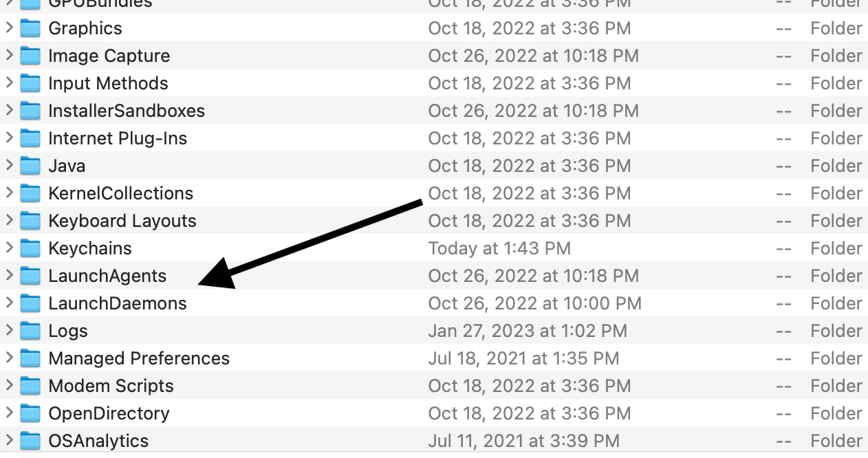Expand the LaunchDaemons folder disclosure arrow

point(9,303)
